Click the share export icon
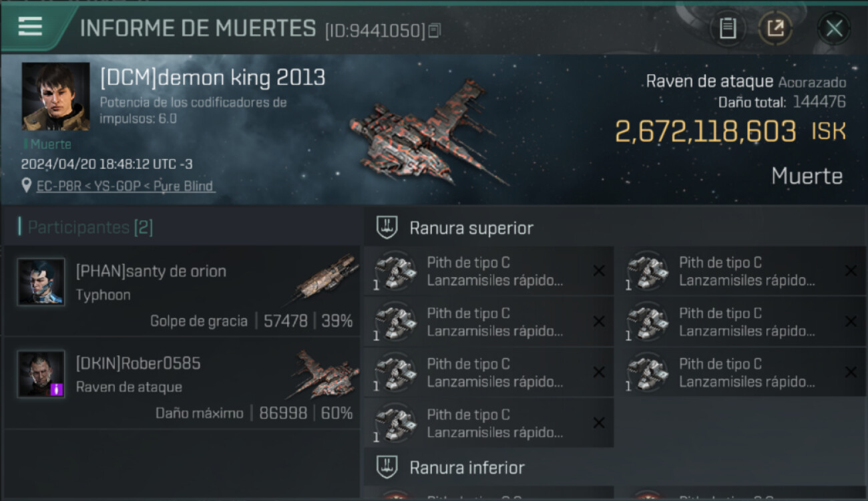This screenshot has height=501, width=868. [775, 28]
